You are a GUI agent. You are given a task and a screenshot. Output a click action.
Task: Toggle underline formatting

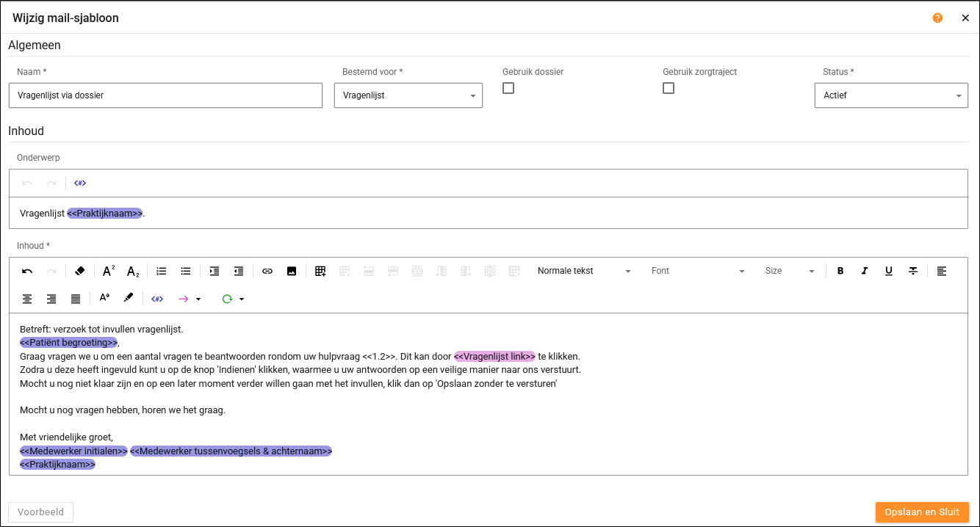point(889,272)
